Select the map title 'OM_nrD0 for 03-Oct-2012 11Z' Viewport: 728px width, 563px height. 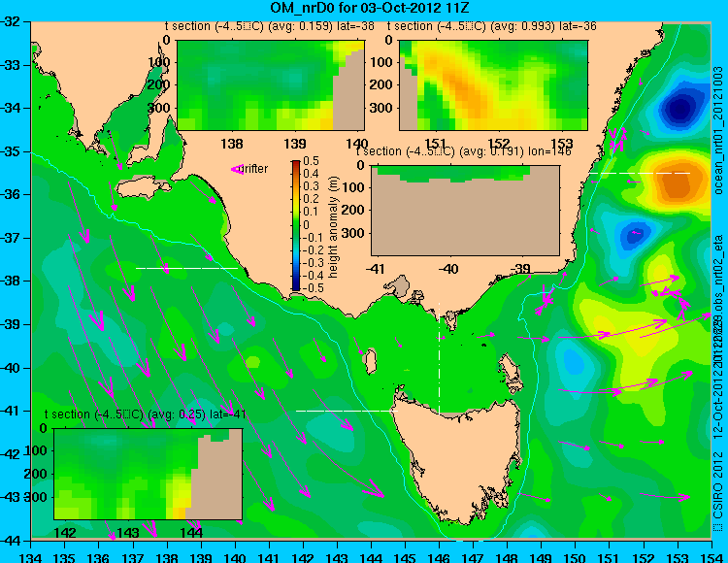370,7
